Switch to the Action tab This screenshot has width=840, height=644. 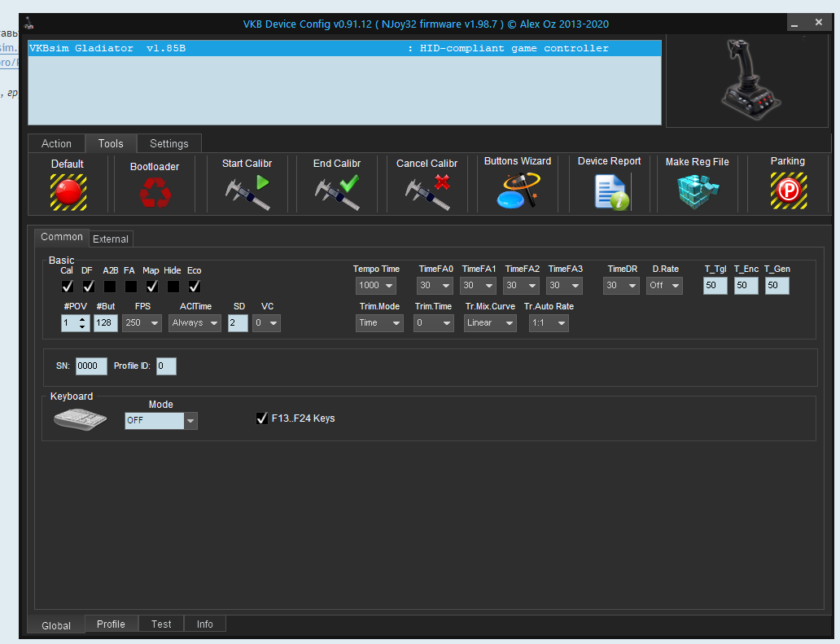[x=56, y=143]
